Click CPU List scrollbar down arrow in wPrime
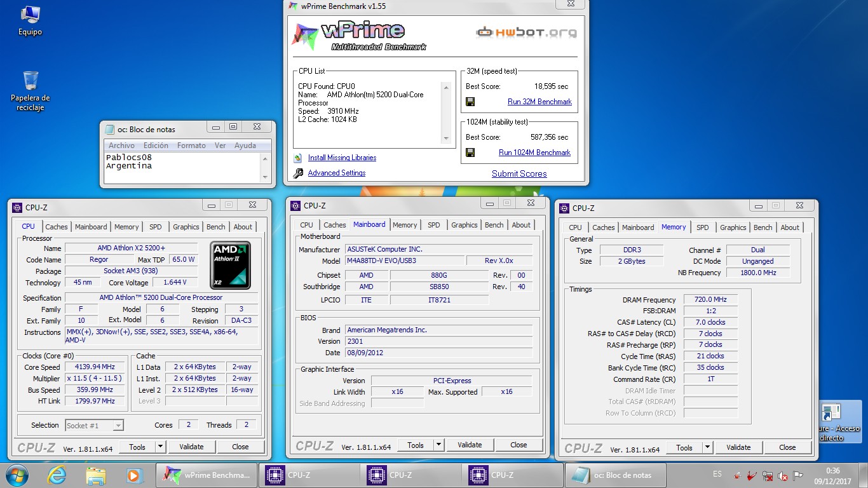The width and height of the screenshot is (868, 488). (446, 139)
